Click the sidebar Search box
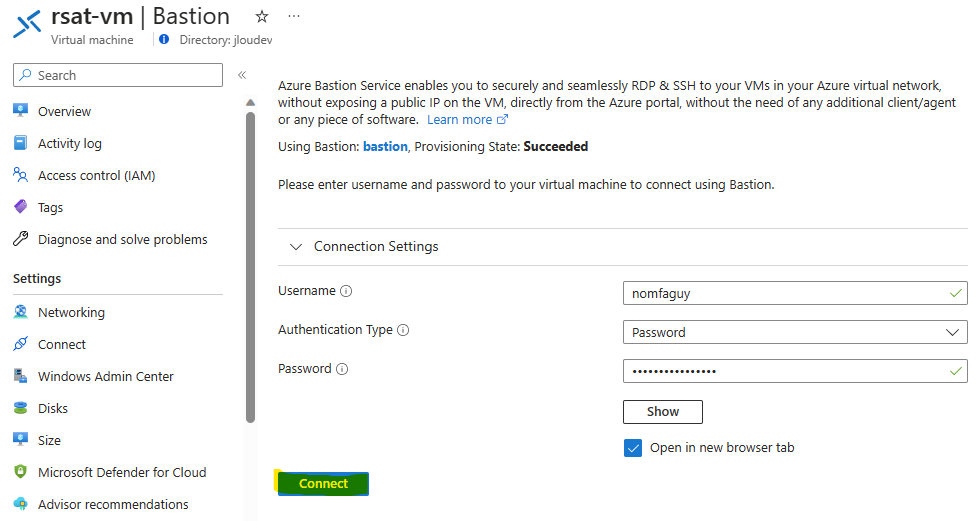979x521 pixels. [118, 75]
